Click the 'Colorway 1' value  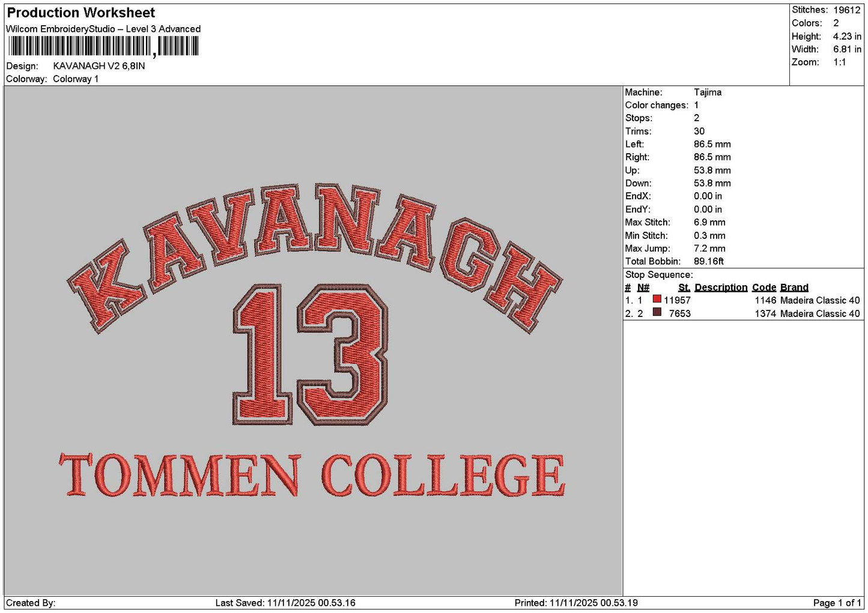click(76, 79)
